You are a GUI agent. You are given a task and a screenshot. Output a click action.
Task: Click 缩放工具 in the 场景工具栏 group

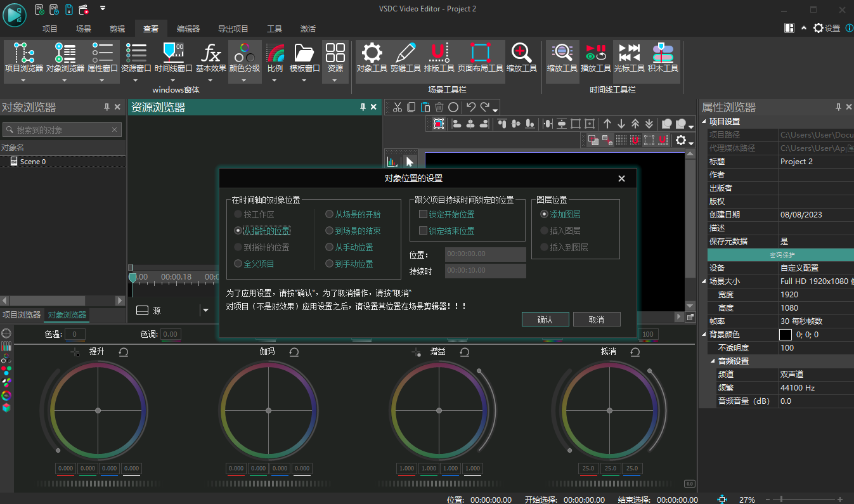point(521,58)
